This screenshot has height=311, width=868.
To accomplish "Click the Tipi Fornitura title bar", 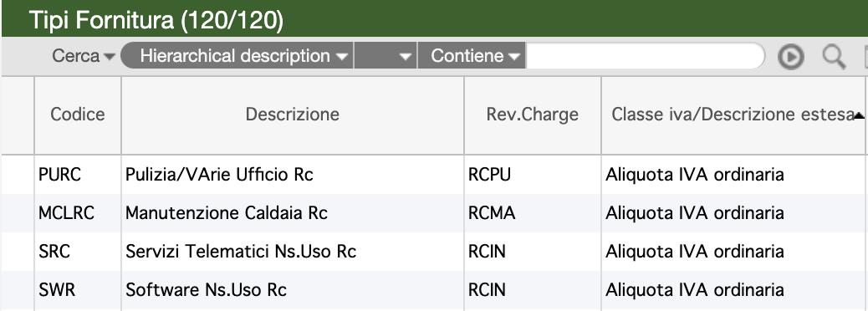I will pyautogui.click(x=435, y=19).
